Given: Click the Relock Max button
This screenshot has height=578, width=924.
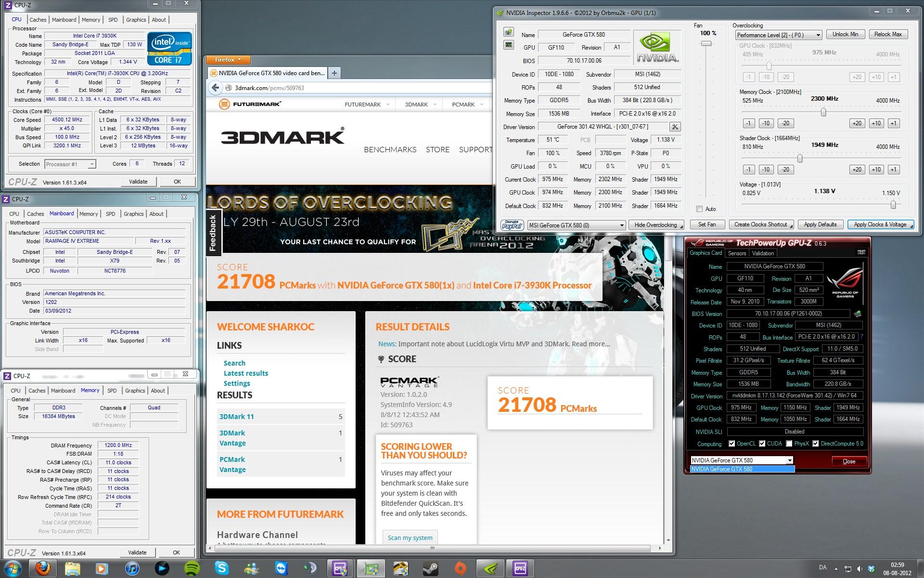Looking at the screenshot, I should [x=888, y=34].
